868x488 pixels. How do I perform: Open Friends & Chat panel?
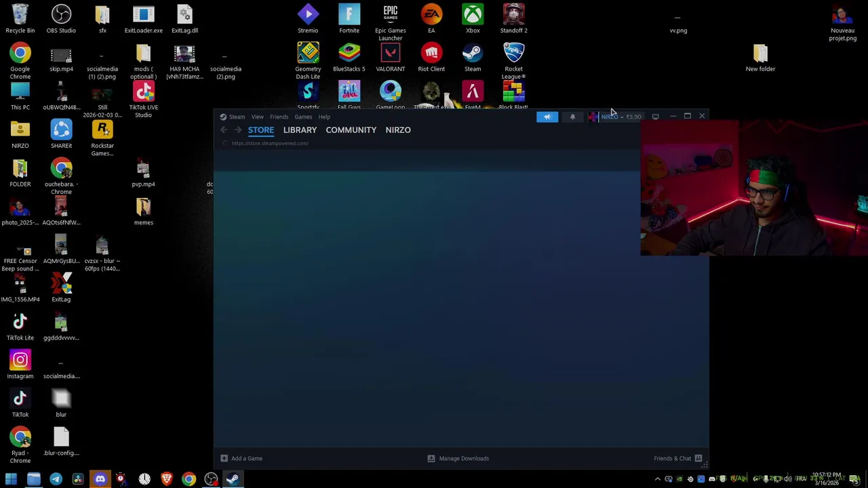click(x=678, y=458)
